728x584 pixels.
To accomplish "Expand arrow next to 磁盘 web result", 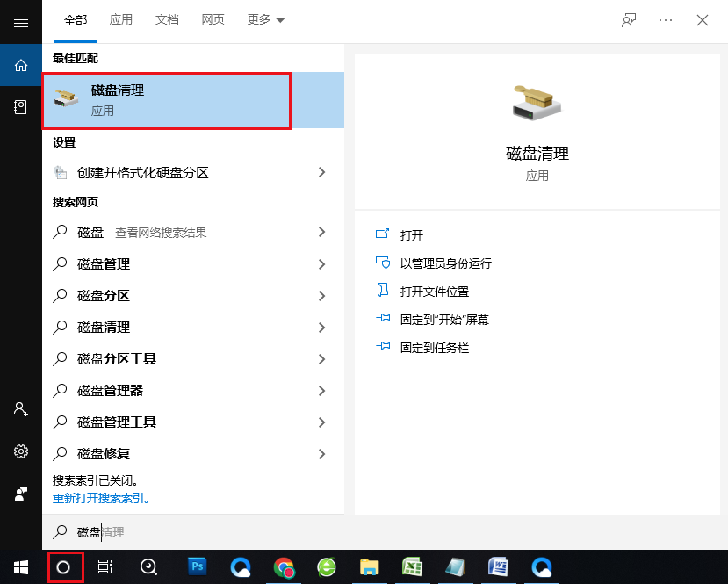I will point(321,232).
